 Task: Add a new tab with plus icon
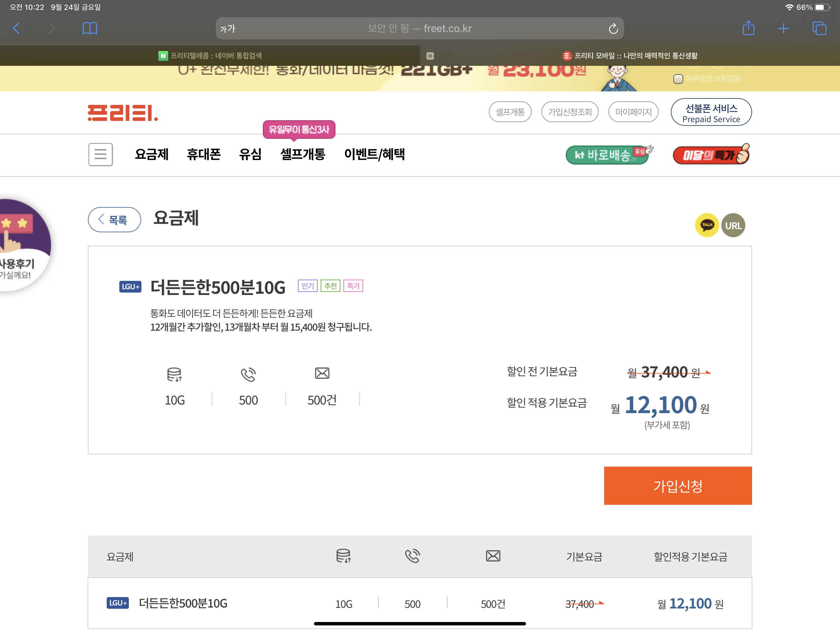coord(783,28)
